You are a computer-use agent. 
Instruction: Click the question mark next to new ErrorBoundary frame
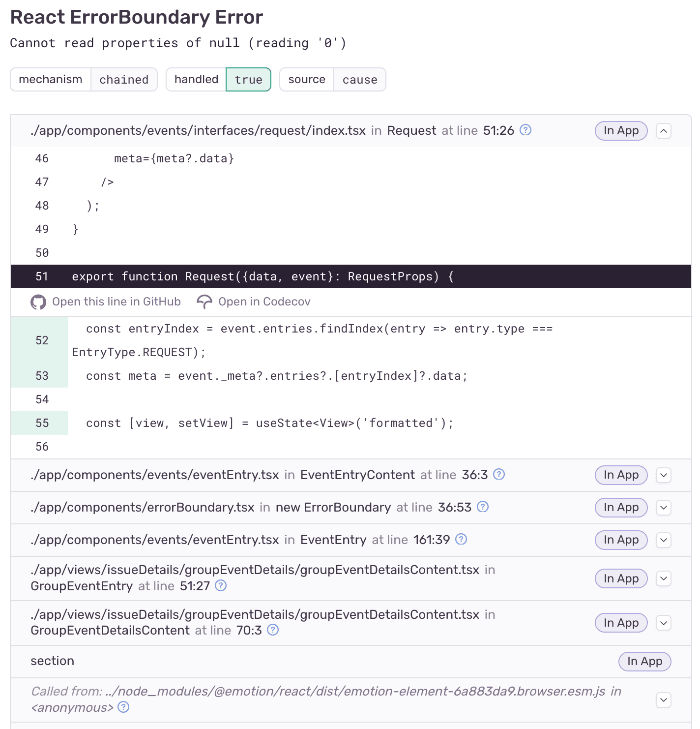tap(483, 507)
